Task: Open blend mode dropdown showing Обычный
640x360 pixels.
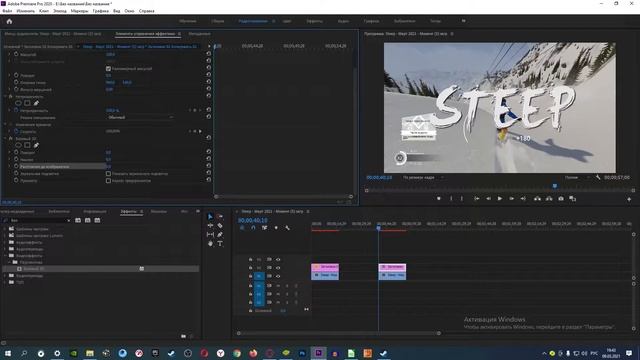Action: click(141, 118)
